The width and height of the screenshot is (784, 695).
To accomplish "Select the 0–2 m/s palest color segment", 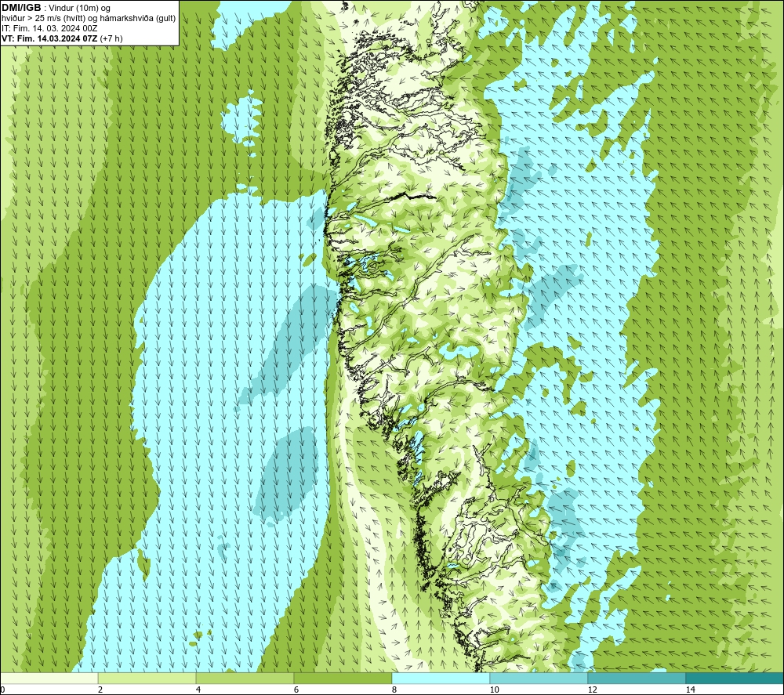I will (x=49, y=678).
